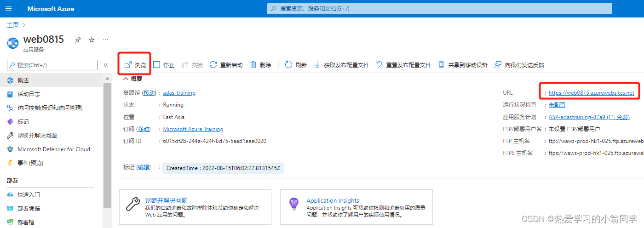Click the Microsoft Azure title
This screenshot has height=228, width=644.
click(x=51, y=9)
